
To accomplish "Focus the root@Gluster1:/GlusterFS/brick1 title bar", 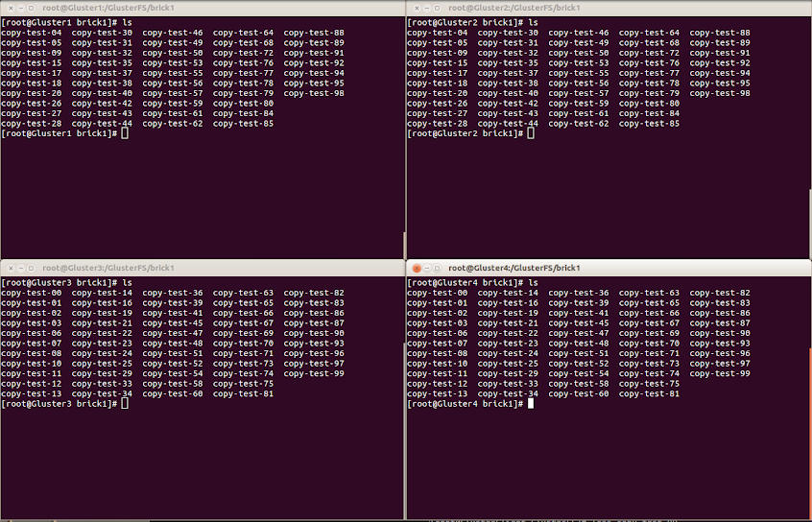I will point(203,9).
